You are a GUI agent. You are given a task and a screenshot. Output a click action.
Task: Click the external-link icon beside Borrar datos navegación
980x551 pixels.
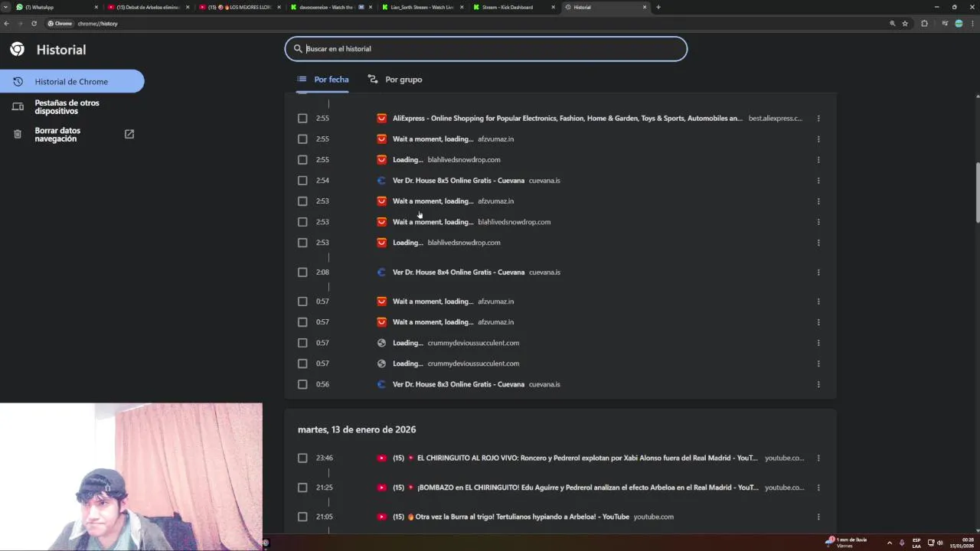[x=129, y=134]
